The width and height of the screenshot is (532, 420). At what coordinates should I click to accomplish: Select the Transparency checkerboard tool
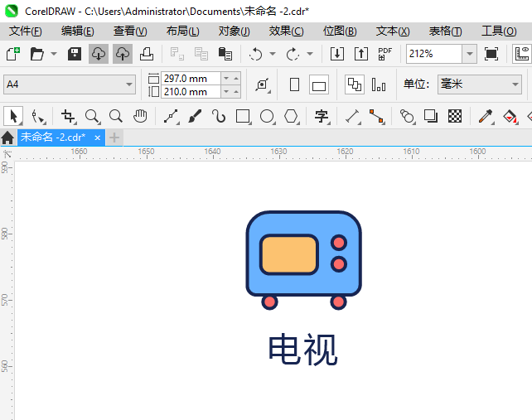[455, 116]
